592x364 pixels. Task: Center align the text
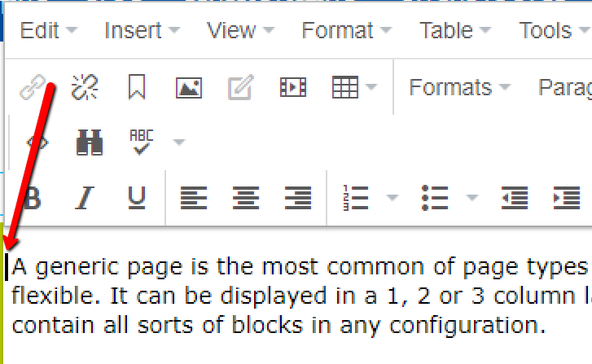246,197
